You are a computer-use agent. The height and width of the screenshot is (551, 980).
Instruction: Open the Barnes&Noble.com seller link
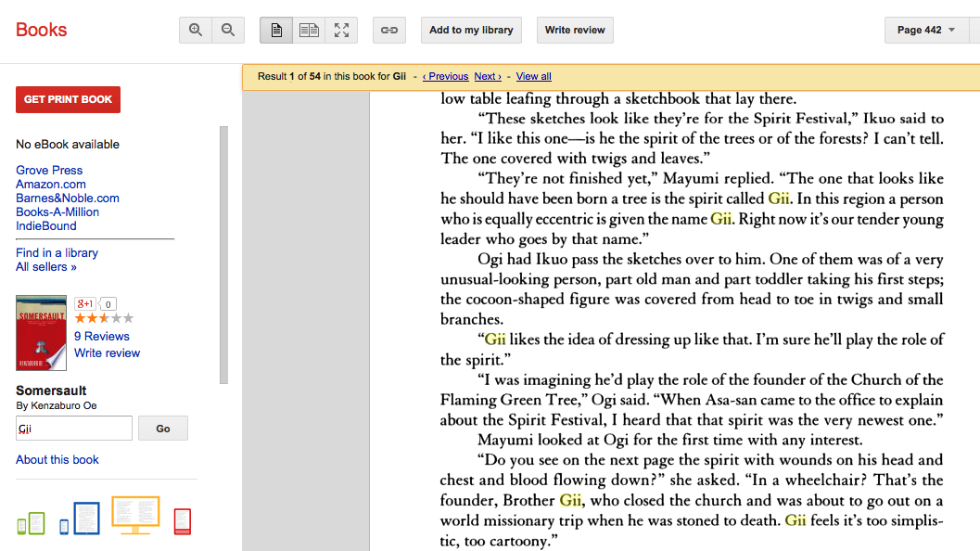pos(68,198)
